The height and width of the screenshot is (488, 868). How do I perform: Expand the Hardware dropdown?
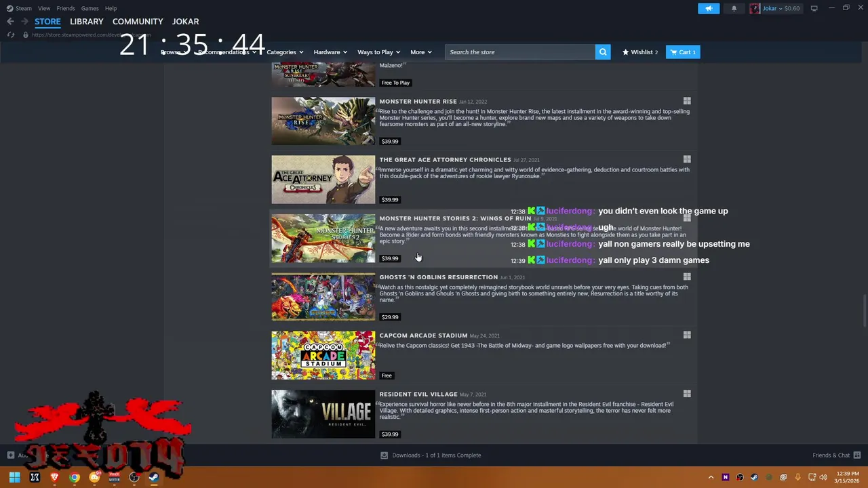tap(330, 52)
